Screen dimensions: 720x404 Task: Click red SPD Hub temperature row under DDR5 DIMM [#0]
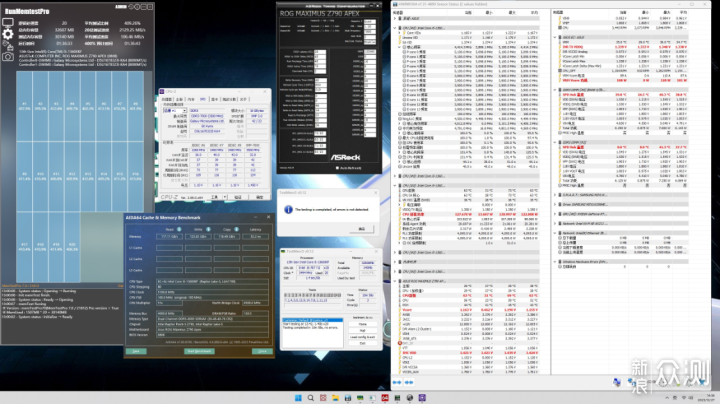pyautogui.click(x=623, y=95)
